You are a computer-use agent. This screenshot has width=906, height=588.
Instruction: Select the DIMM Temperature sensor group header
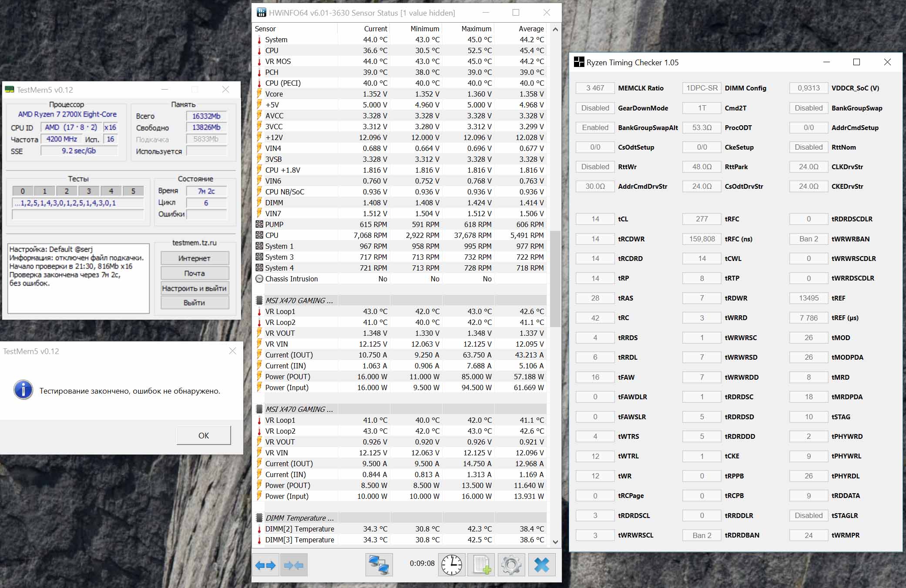click(x=299, y=518)
